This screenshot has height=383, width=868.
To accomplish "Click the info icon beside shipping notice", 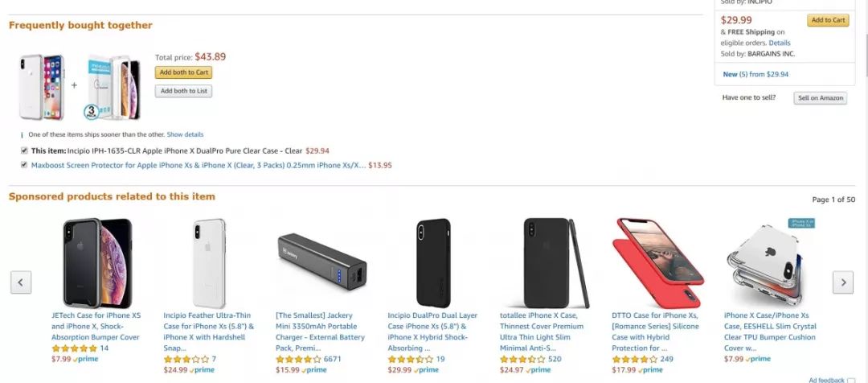I will tap(23, 135).
